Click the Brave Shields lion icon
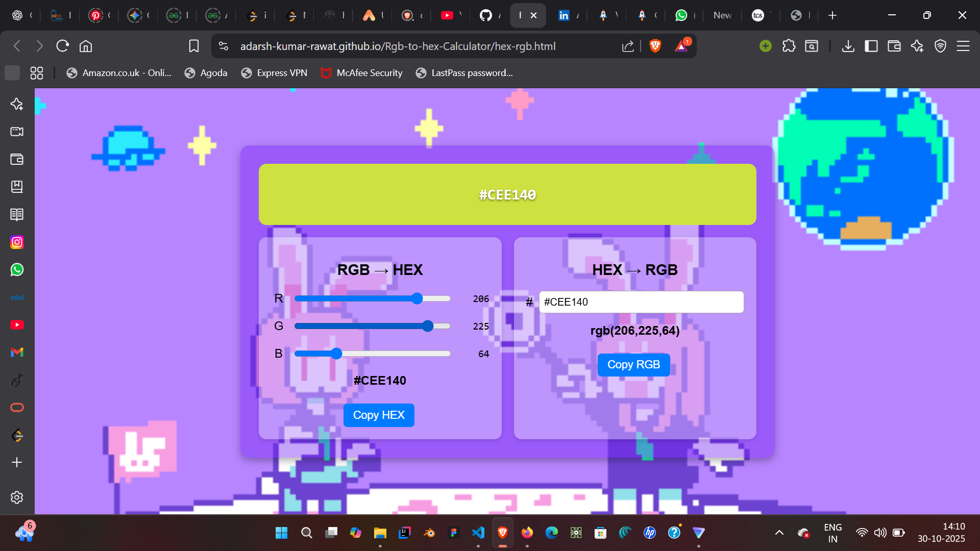Screen dimensions: 980x551 coord(654,46)
